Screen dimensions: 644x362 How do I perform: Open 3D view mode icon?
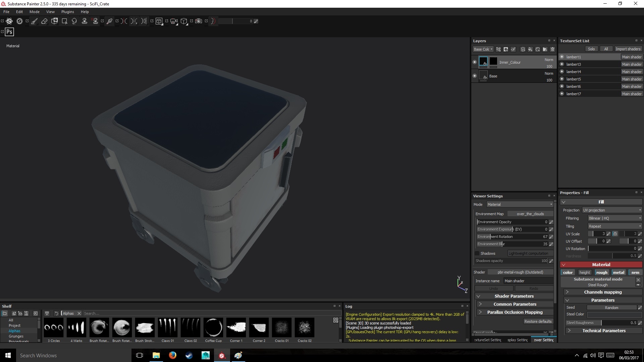(159, 21)
